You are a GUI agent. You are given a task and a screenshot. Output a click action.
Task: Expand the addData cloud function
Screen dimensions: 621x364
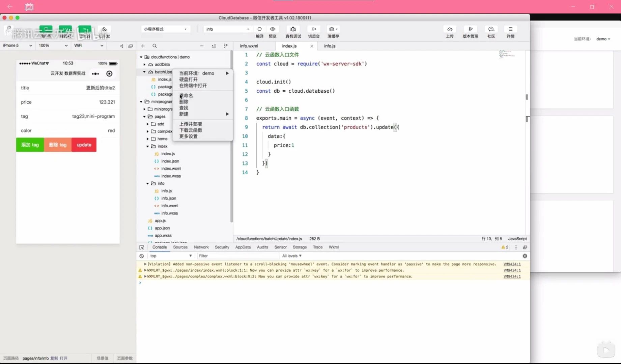[144, 64]
